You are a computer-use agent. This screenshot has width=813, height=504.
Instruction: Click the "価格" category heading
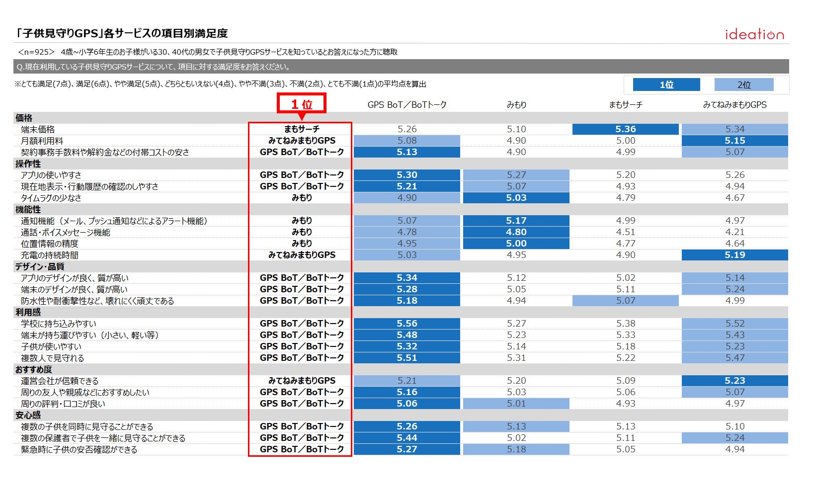click(24, 118)
